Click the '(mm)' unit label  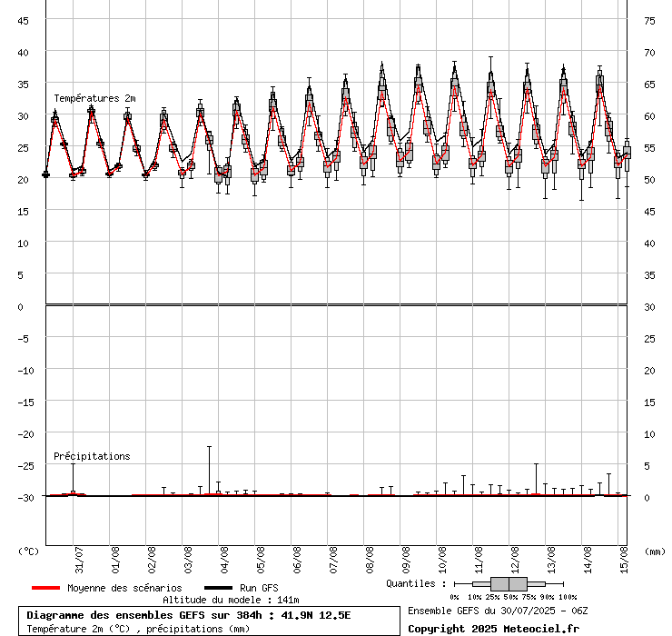(655, 552)
